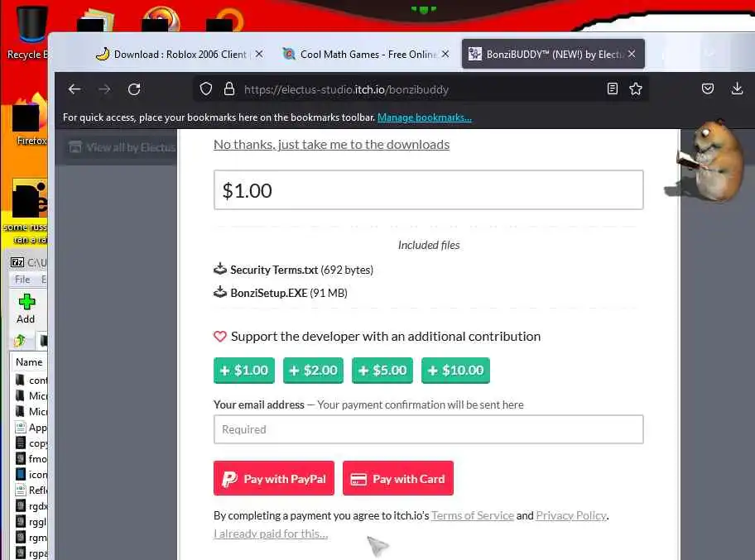Viewport: 755px width, 560px height.
Task: Save page to Pocket icon
Action: pos(707,89)
